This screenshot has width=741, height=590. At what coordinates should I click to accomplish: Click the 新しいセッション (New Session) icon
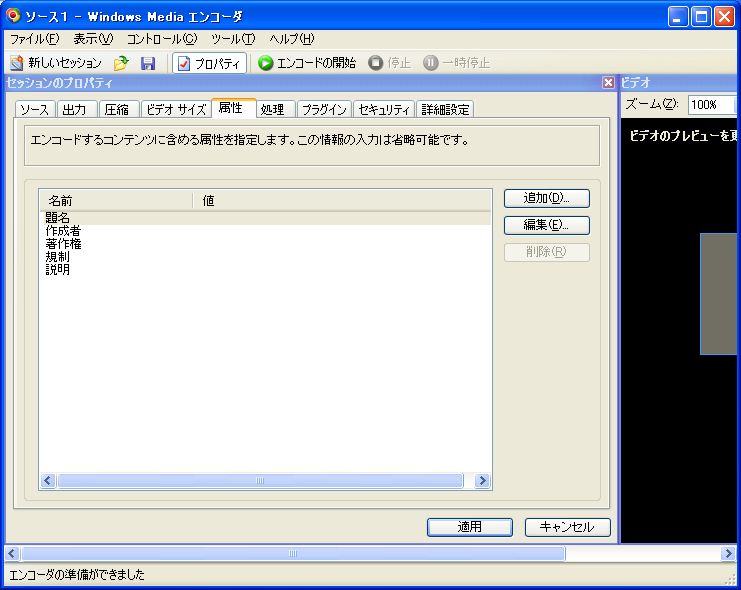click(x=17, y=63)
